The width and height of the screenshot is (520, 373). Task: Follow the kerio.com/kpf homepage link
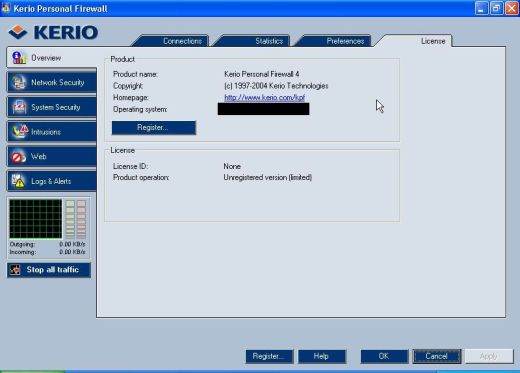tap(264, 97)
